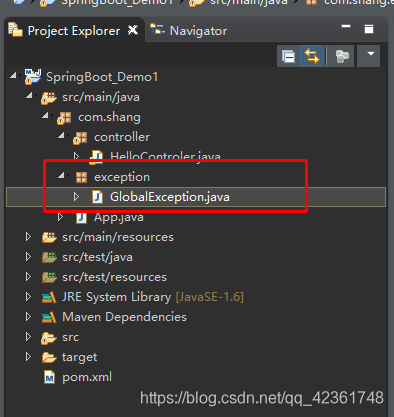This screenshot has height=417, width=394.
Task: Click the src/main/resources folder icon
Action: point(49,237)
